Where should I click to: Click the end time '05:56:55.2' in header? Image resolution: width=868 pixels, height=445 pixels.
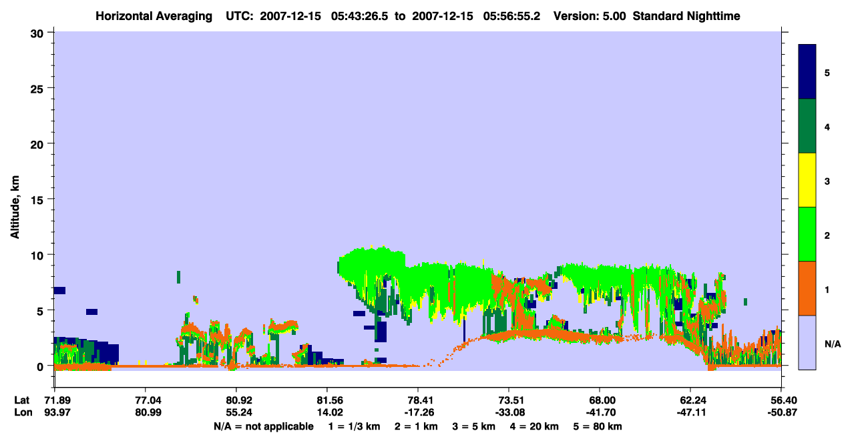(513, 15)
